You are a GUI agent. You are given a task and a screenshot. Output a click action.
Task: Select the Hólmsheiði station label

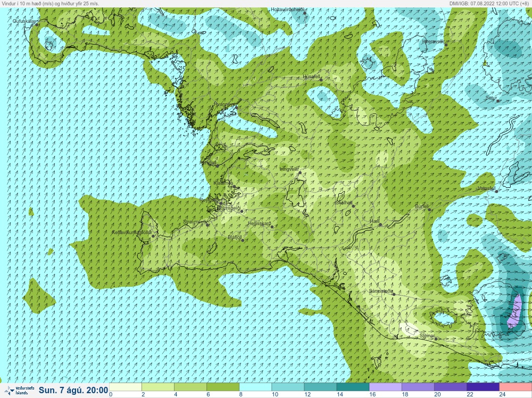point(229,208)
